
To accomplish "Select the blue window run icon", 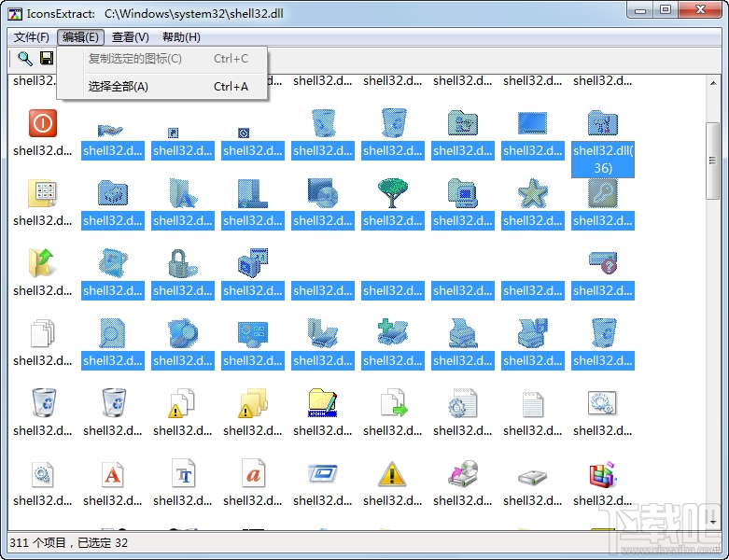I will tap(323, 473).
